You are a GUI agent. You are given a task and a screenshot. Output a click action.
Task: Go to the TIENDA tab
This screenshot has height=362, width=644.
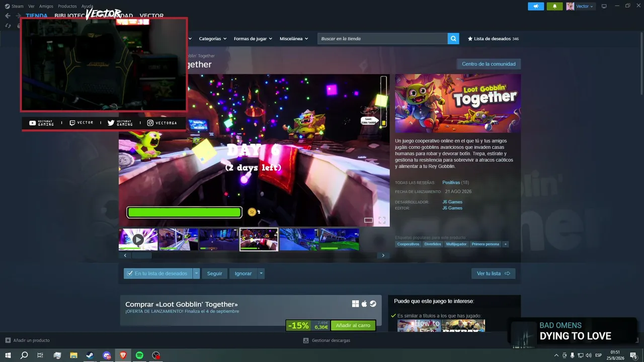click(x=37, y=16)
